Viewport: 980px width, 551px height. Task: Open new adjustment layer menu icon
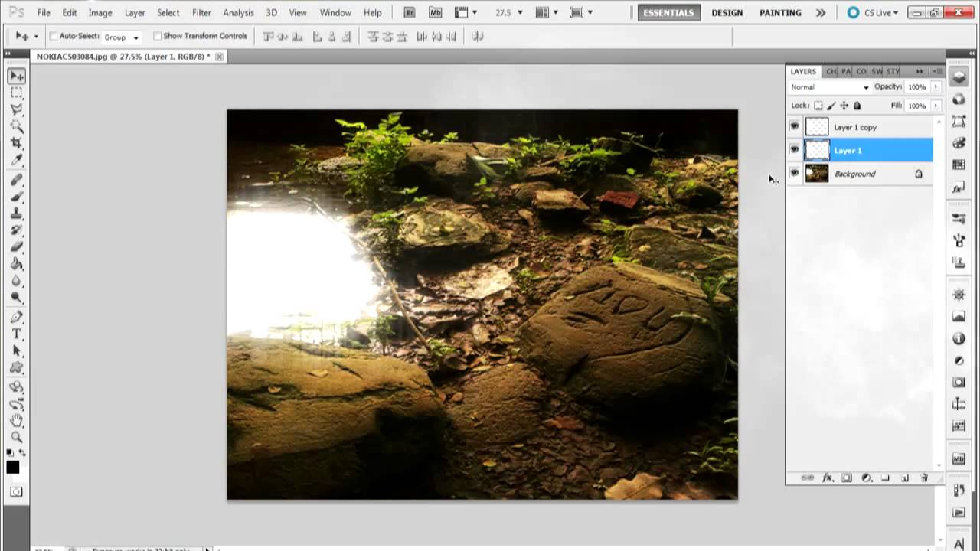coord(867,478)
